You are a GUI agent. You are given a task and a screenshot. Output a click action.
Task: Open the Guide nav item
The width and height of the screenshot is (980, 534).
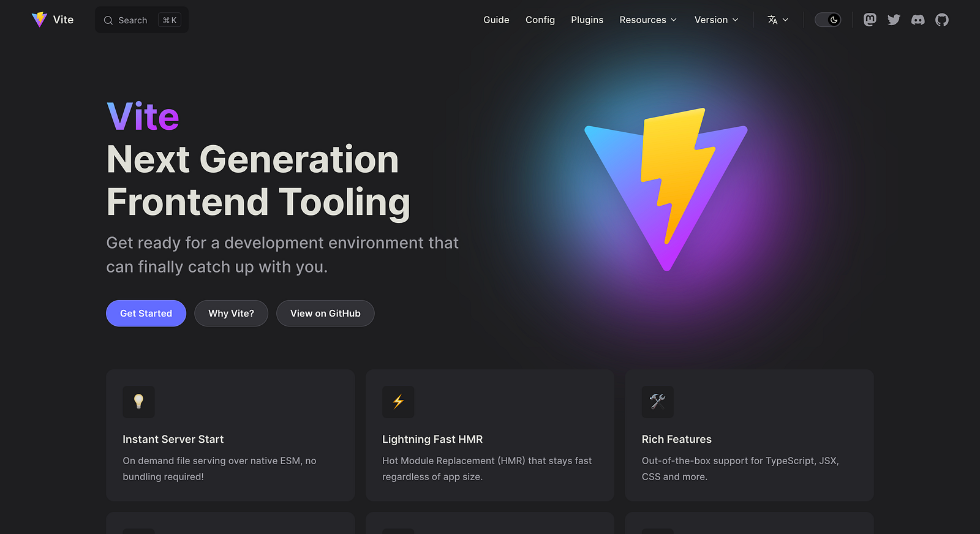tap(496, 20)
